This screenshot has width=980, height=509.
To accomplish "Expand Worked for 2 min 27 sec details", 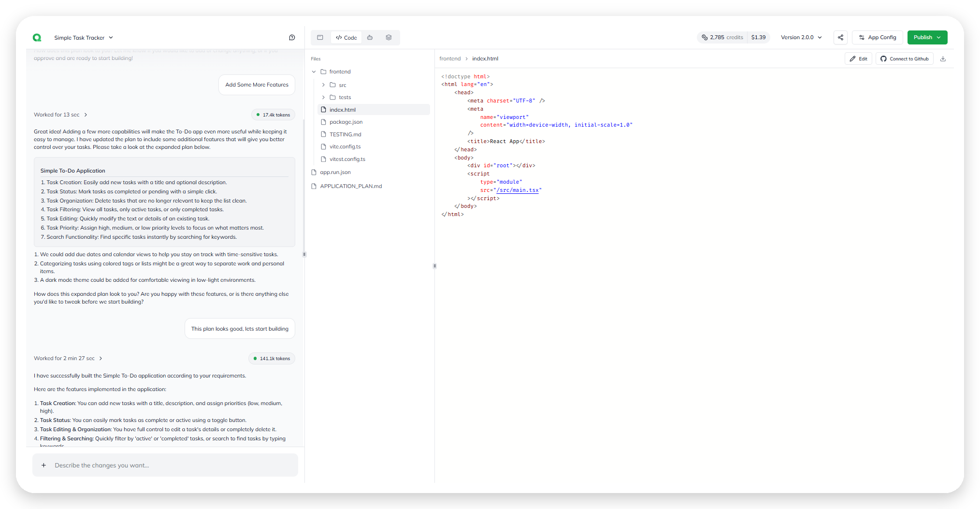I will point(68,358).
